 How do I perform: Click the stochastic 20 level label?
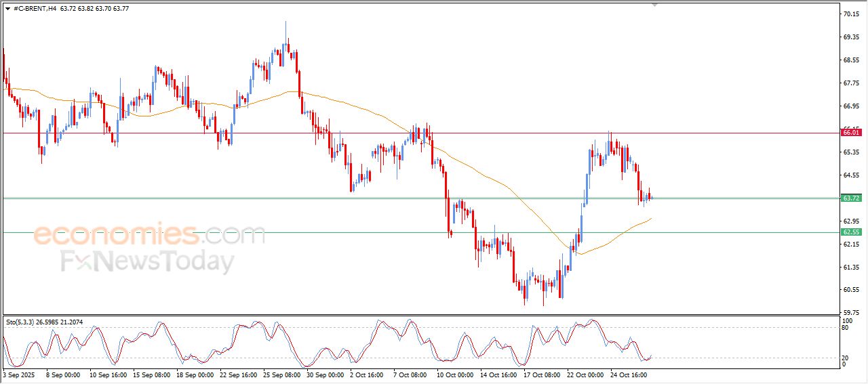pyautogui.click(x=846, y=358)
